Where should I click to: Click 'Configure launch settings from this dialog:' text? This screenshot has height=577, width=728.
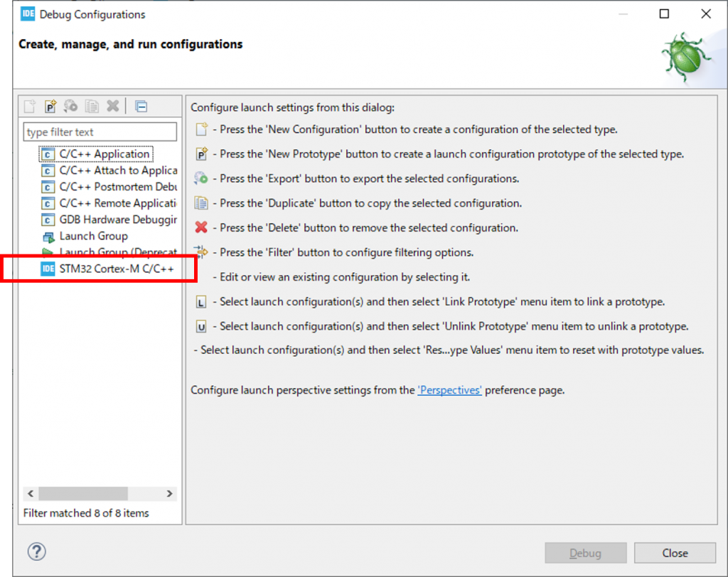click(292, 107)
